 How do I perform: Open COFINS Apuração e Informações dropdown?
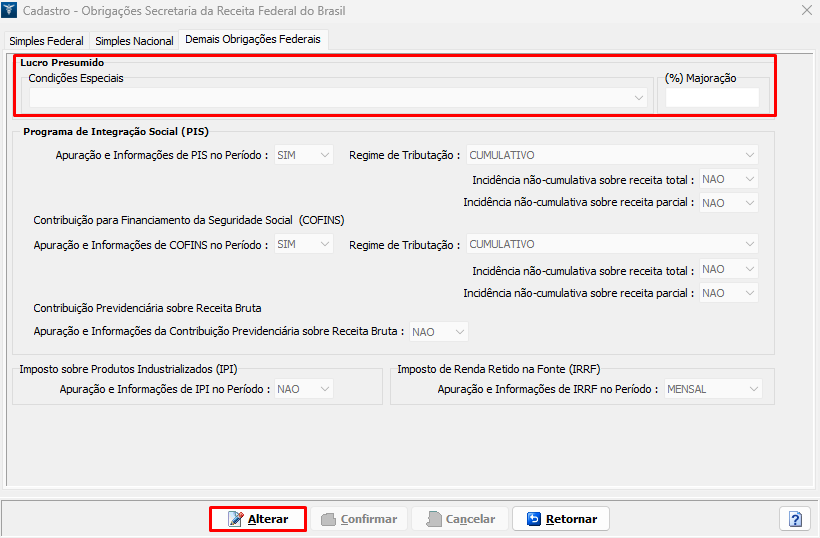304,244
